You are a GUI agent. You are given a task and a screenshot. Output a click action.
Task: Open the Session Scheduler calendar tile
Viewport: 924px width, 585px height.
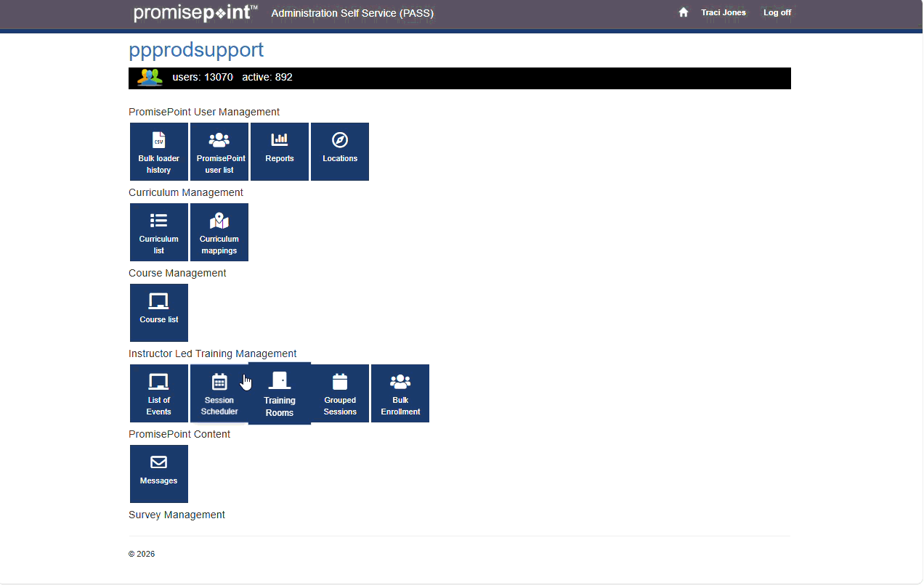pos(219,393)
